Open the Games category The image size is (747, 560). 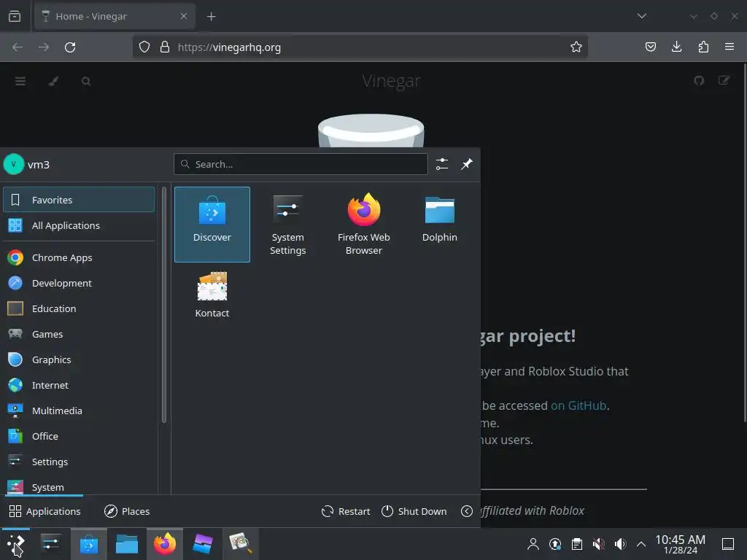pos(79,334)
